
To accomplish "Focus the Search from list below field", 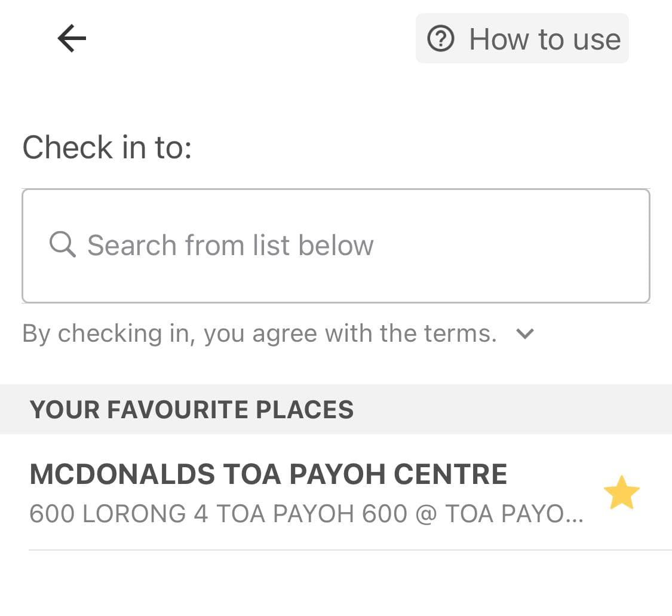I will click(x=336, y=246).
